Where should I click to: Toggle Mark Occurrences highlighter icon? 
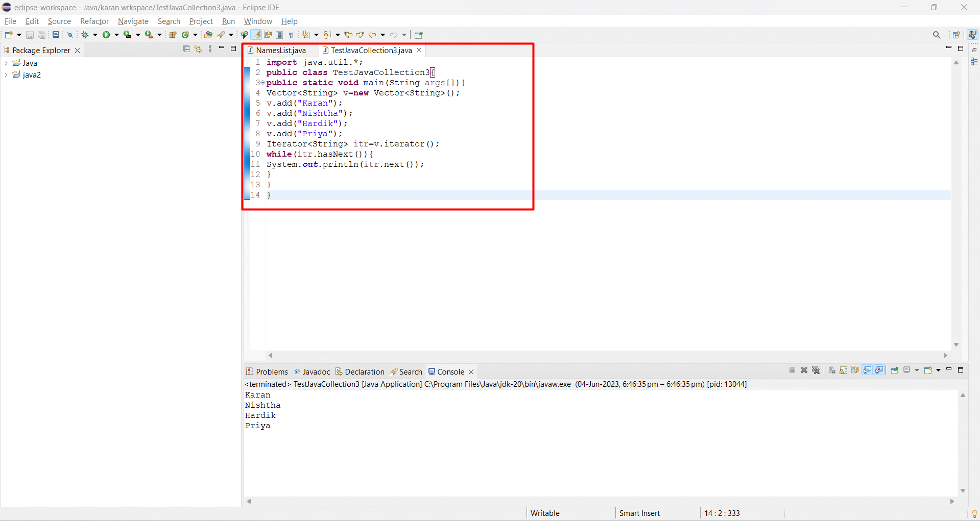tap(256, 35)
